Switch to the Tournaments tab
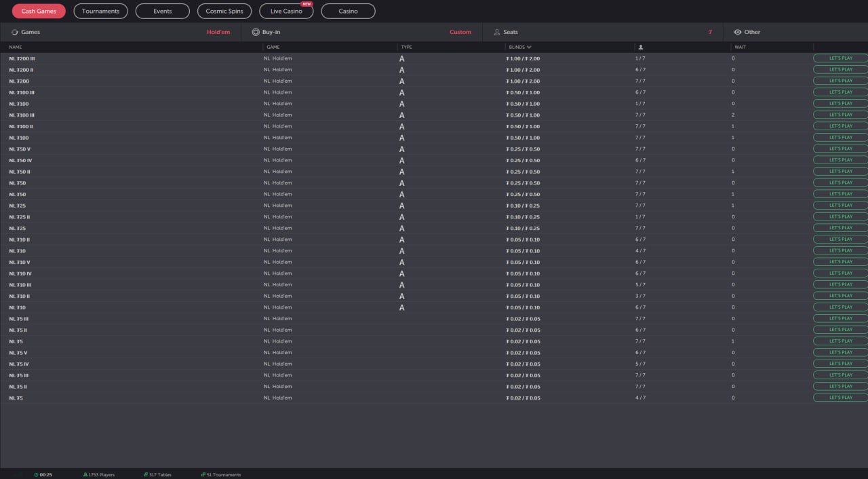868x479 pixels. [x=100, y=11]
